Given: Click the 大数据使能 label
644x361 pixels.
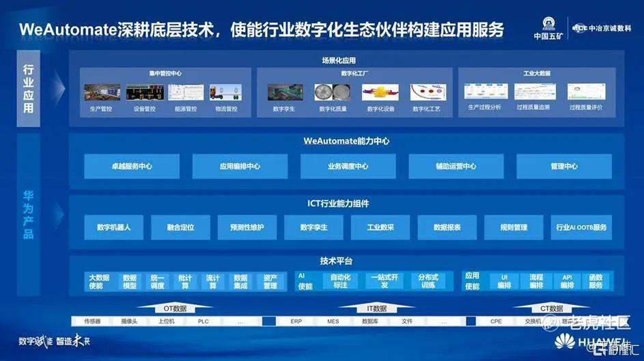Looking at the screenshot, I should 99,281.
